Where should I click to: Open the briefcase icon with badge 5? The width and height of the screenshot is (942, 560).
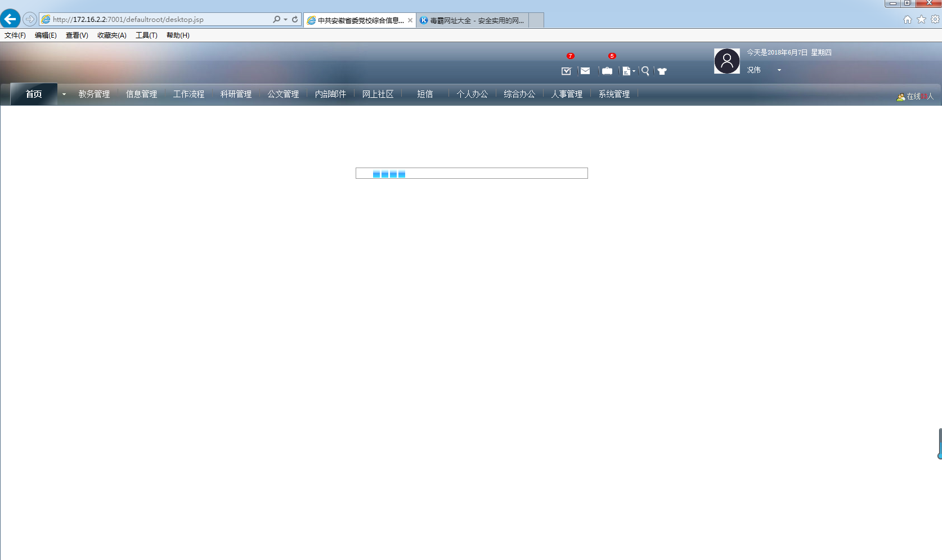pos(607,71)
